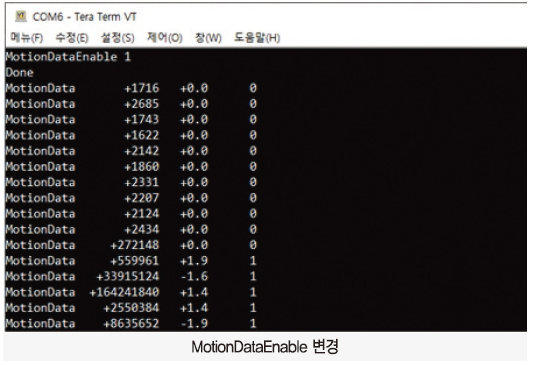This screenshot has height=366, width=537.
Task: Click the 'COM6 - Tera Term VT' window title
Action: (85, 16)
